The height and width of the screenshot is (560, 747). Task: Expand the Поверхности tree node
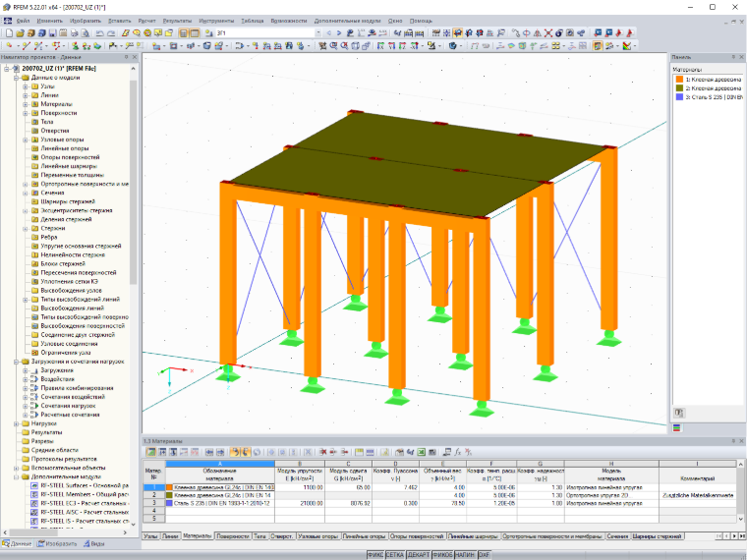click(x=26, y=113)
